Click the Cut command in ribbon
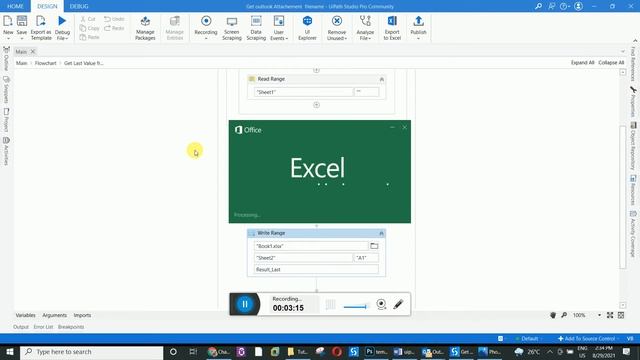Screen dimensions: 640x360 (x=88, y=19)
